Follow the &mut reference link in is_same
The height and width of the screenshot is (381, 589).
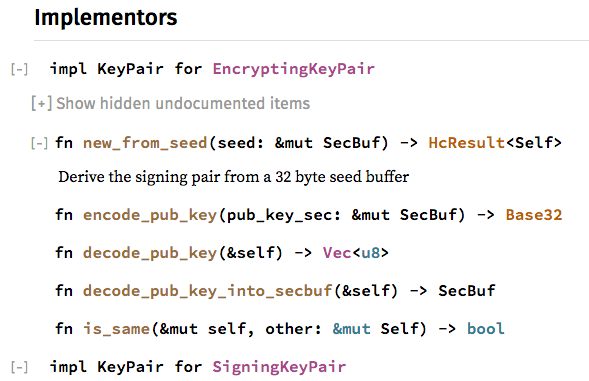click(352, 329)
